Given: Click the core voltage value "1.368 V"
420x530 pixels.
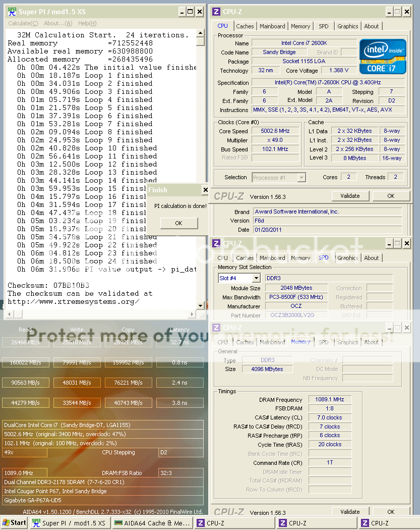Looking at the screenshot, I should point(339,70).
